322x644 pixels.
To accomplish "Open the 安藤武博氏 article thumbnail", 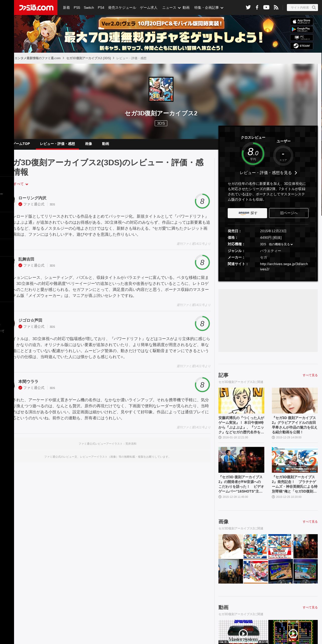I will 241,400.
